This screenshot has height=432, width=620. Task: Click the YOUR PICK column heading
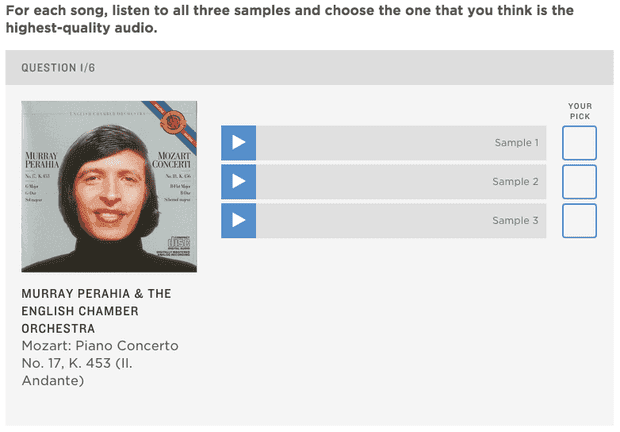[580, 111]
